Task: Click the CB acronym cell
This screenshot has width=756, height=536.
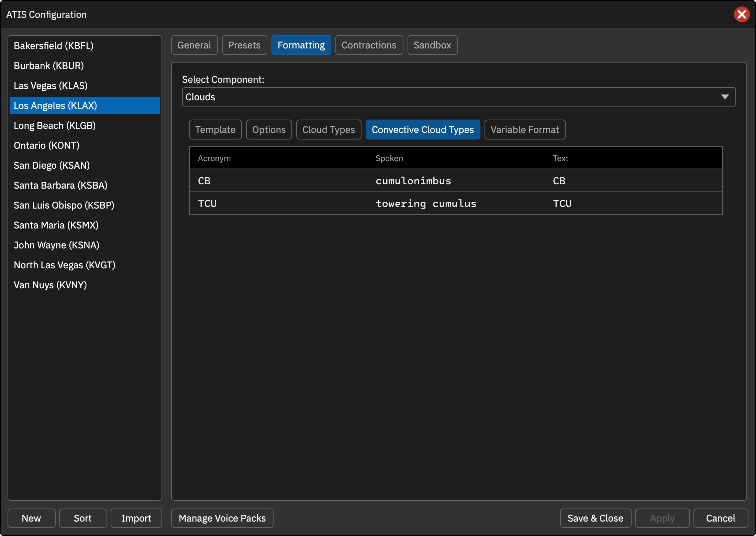Action: point(278,180)
